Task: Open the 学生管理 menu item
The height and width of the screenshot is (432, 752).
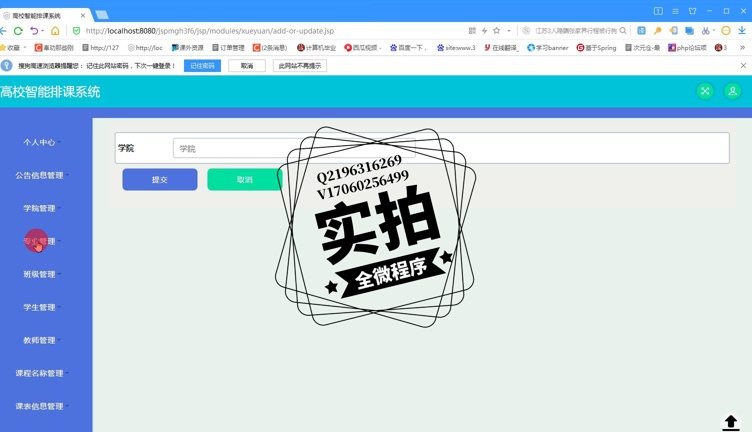Action: click(40, 308)
